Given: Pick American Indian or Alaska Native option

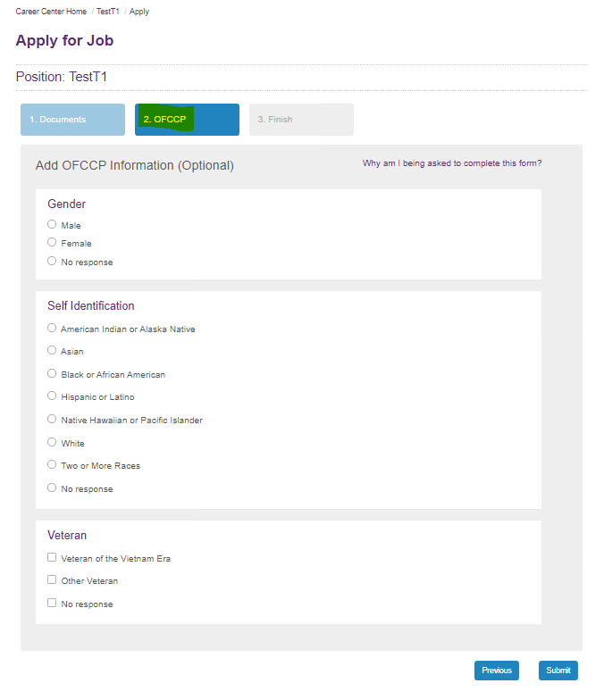Looking at the screenshot, I should [52, 329].
